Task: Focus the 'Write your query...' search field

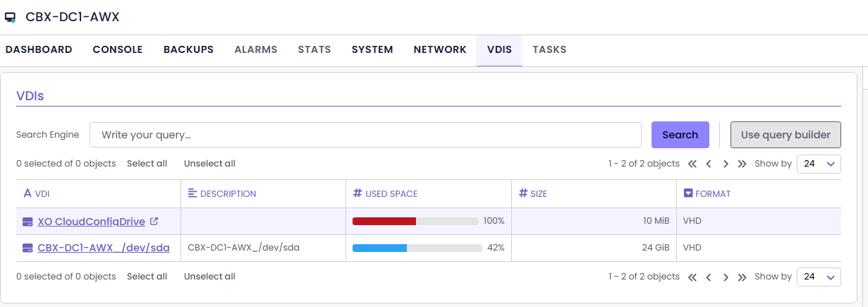Action: (x=365, y=135)
